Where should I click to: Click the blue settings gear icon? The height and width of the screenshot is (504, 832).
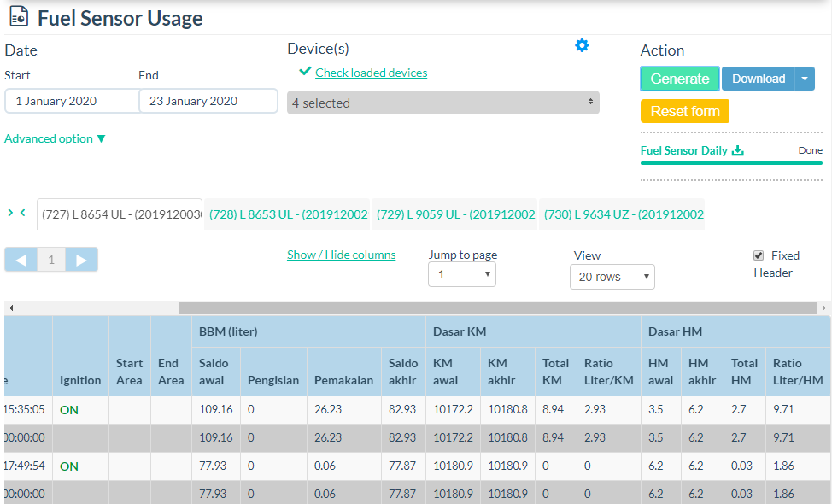[582, 46]
